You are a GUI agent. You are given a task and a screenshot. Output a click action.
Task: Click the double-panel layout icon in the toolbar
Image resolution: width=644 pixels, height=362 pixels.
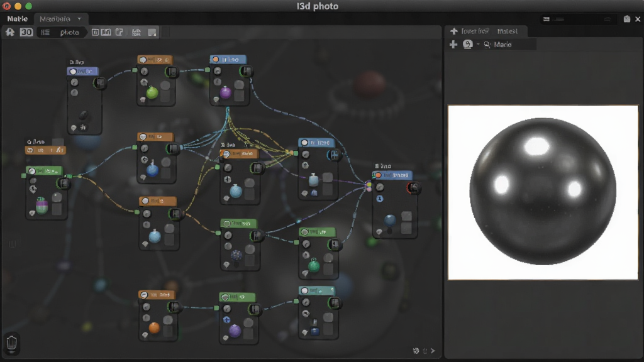coord(106,32)
